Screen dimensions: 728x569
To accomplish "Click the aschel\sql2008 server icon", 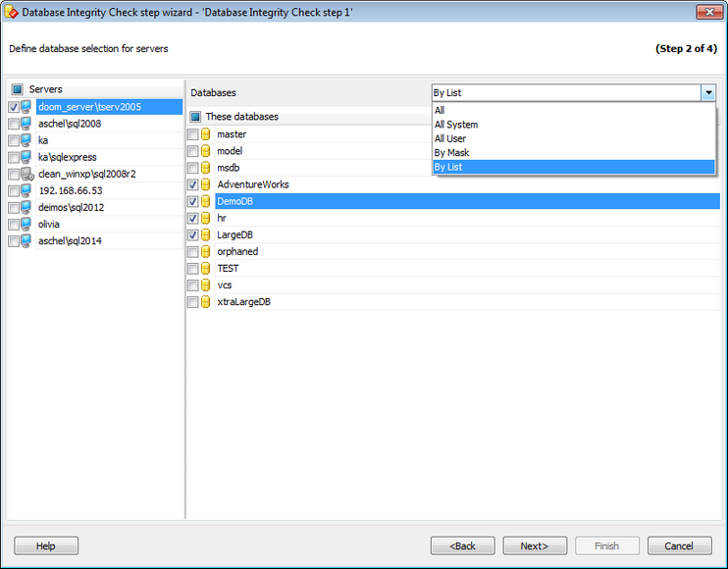I will point(26,124).
